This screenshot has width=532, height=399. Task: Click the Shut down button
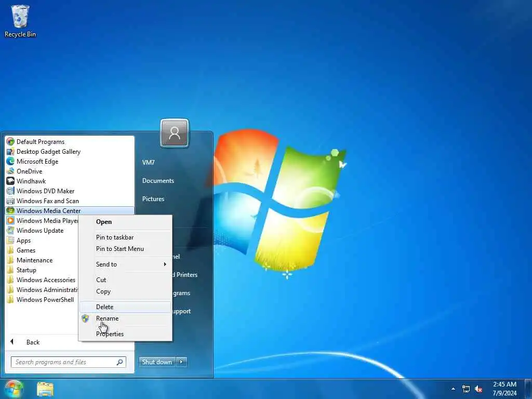point(157,362)
